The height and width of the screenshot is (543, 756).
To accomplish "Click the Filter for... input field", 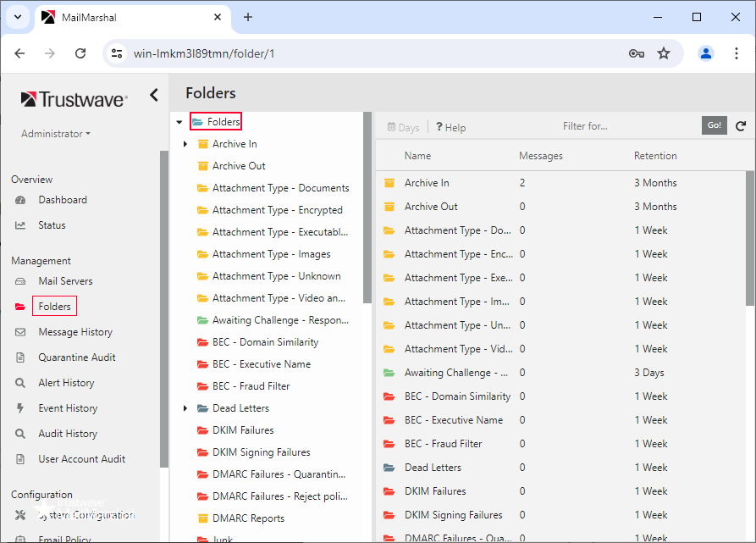I will click(626, 126).
